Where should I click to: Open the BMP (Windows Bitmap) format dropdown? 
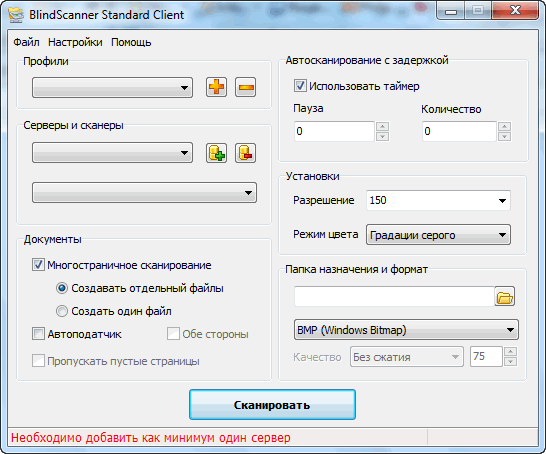[x=406, y=330]
